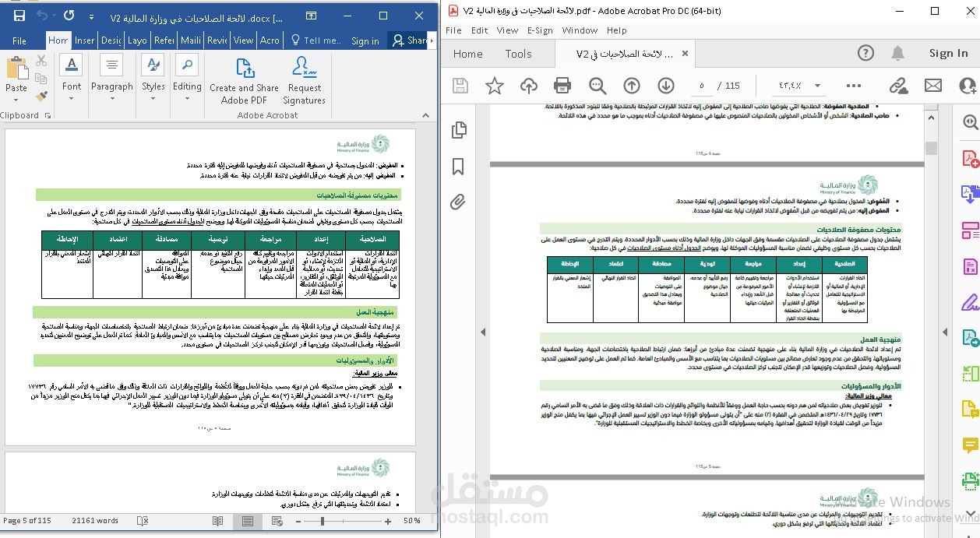Open Acrobat notifications bell
This screenshot has width=980, height=538.
point(897,53)
